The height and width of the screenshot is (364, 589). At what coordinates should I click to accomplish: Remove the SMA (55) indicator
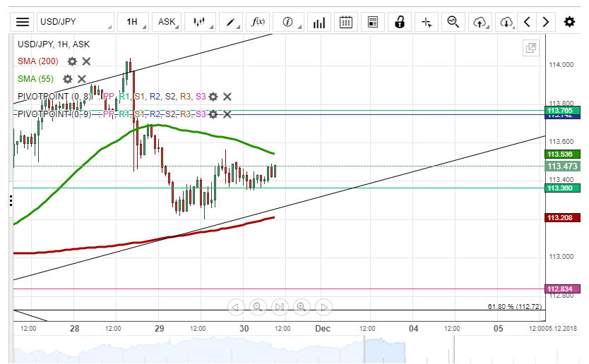pos(81,79)
